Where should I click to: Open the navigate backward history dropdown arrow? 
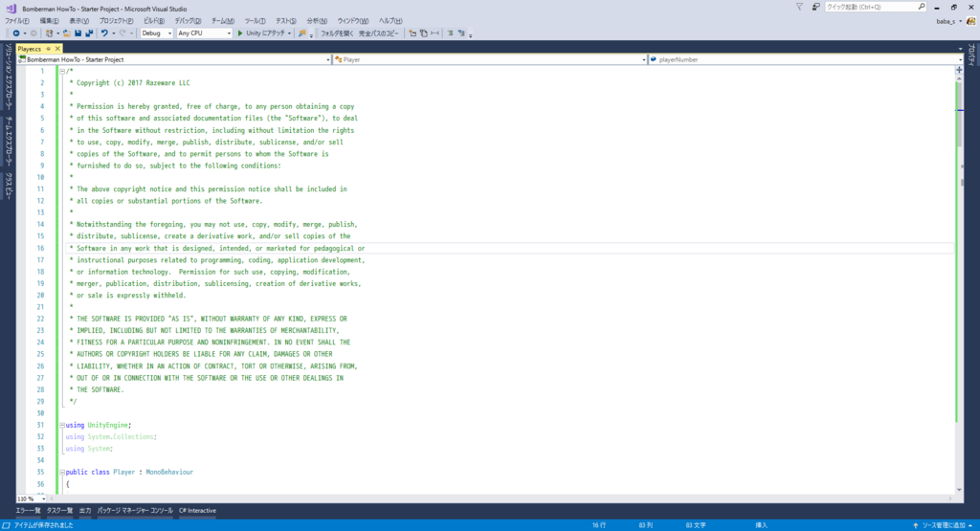(x=25, y=33)
